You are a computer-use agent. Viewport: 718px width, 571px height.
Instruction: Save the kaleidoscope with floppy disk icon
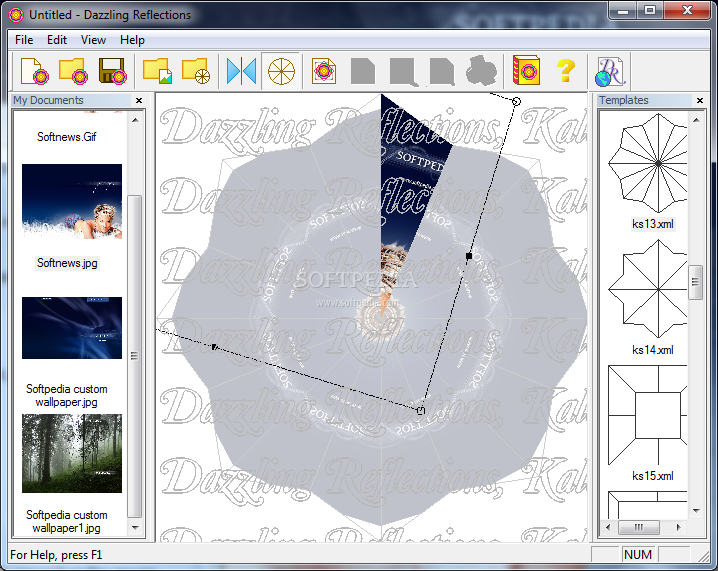pos(113,71)
